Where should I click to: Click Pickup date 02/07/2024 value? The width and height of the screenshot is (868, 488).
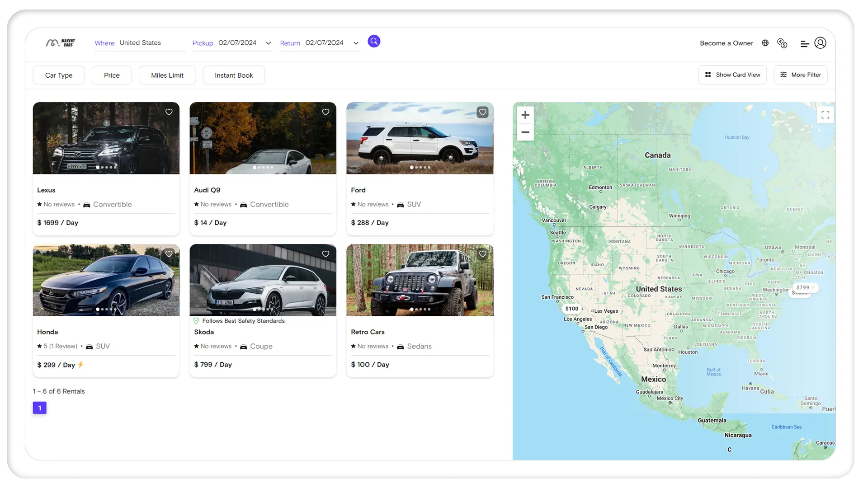[237, 43]
